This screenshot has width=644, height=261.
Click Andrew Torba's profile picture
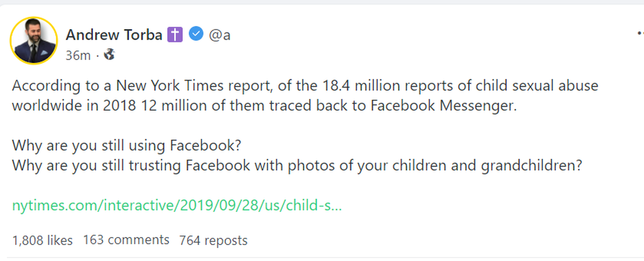pos(34,41)
